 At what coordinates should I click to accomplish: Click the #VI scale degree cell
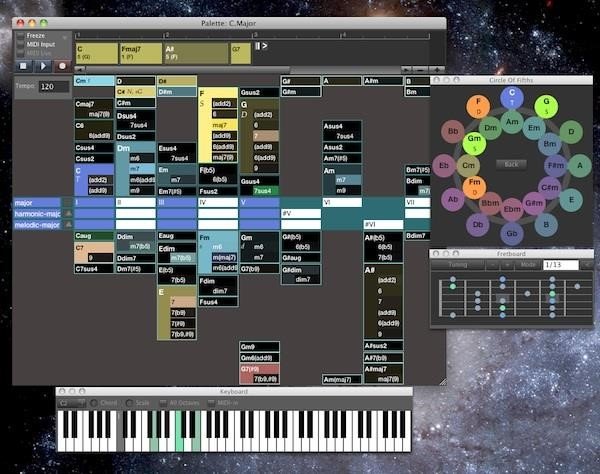pyautogui.click(x=383, y=225)
